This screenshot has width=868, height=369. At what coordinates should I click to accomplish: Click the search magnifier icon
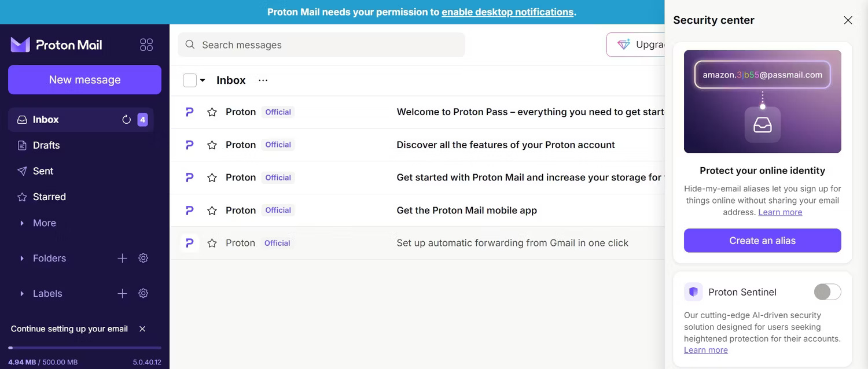[189, 44]
